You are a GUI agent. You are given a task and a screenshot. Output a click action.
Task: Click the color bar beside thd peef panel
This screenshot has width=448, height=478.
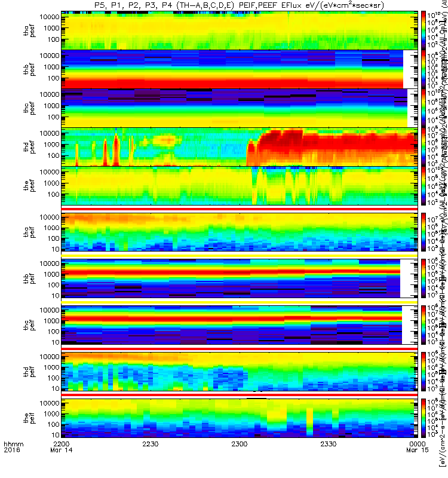coord(424,147)
